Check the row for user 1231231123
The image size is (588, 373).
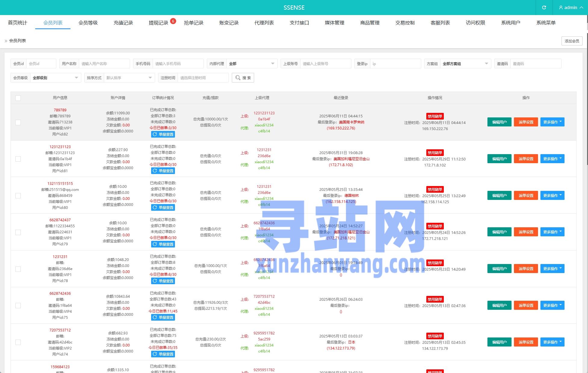click(x=18, y=159)
